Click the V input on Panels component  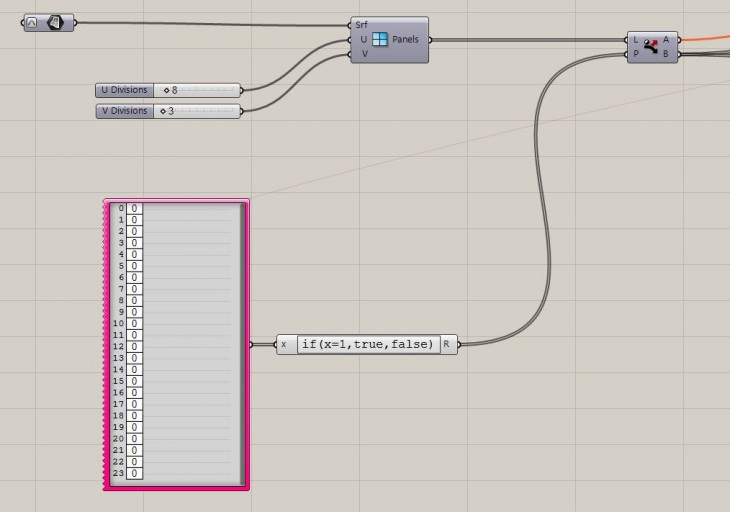coord(363,54)
